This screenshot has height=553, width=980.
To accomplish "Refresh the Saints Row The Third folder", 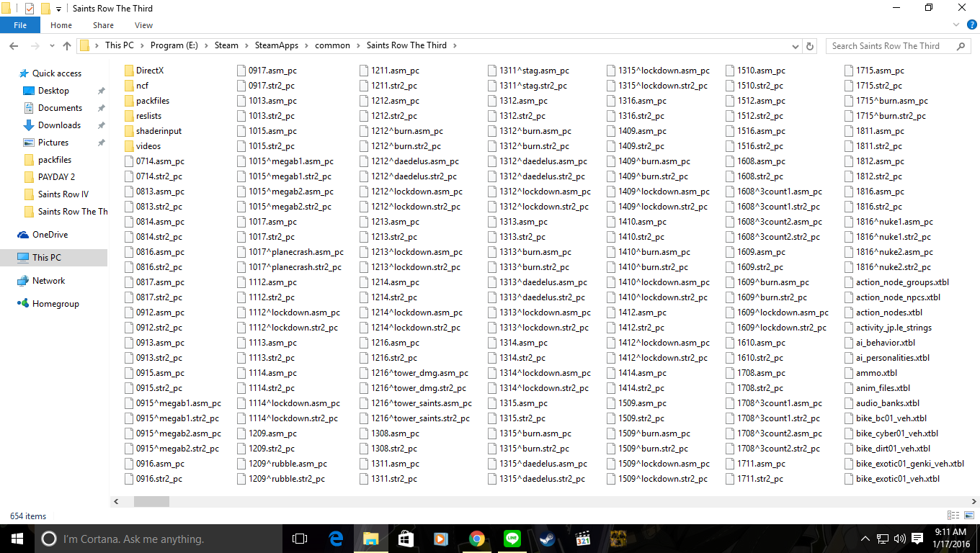I will pos(810,45).
